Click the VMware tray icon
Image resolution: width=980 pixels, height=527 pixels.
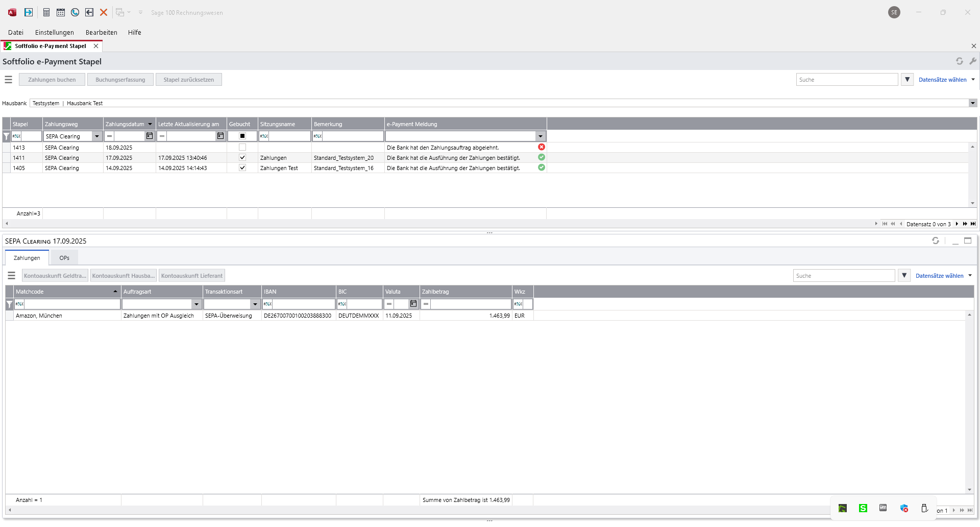pyautogui.click(x=883, y=508)
